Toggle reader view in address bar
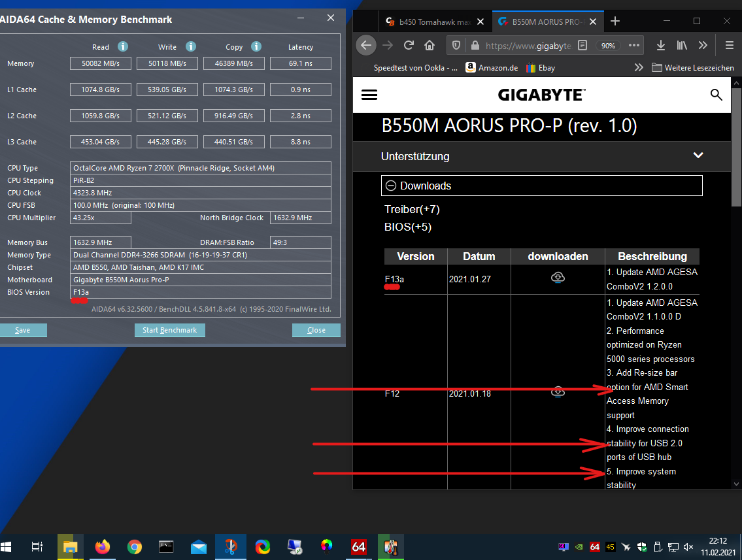Image resolution: width=742 pixels, height=560 pixels. [582, 45]
